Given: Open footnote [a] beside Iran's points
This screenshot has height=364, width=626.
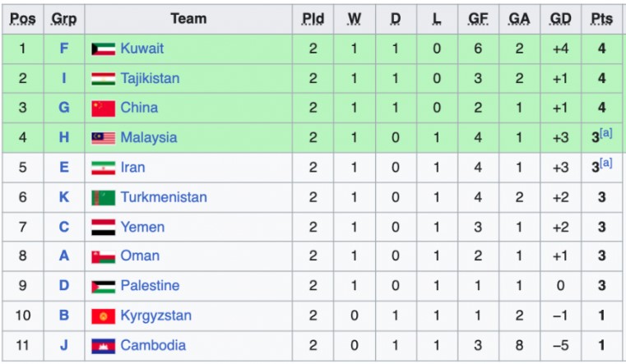Looking at the screenshot, I should (x=606, y=163).
